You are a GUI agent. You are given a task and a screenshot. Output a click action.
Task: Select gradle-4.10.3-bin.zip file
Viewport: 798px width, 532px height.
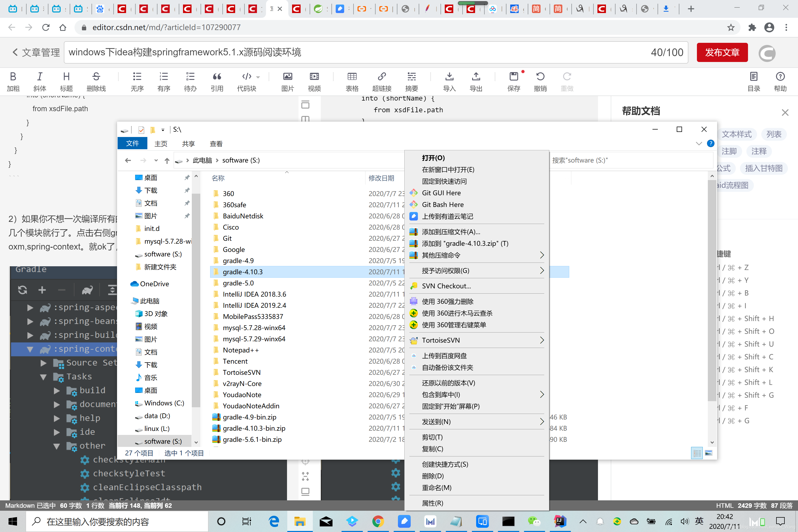coord(254,429)
